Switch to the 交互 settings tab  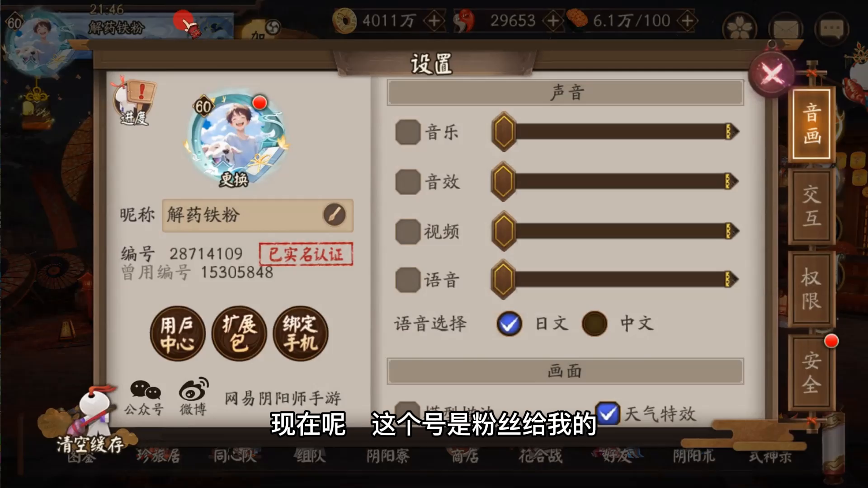coord(812,206)
